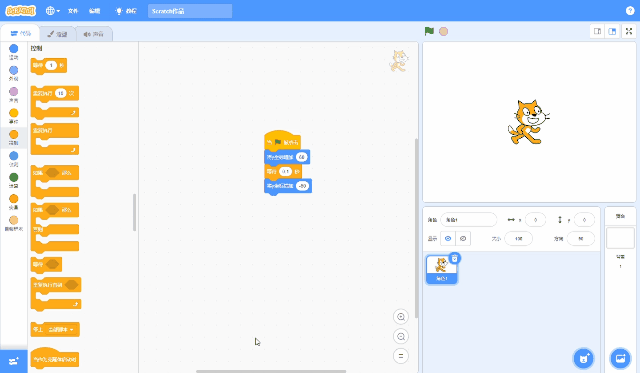The height and width of the screenshot is (373, 640).
Task: Click the repeat 10 times palette block
Action: tap(55, 102)
